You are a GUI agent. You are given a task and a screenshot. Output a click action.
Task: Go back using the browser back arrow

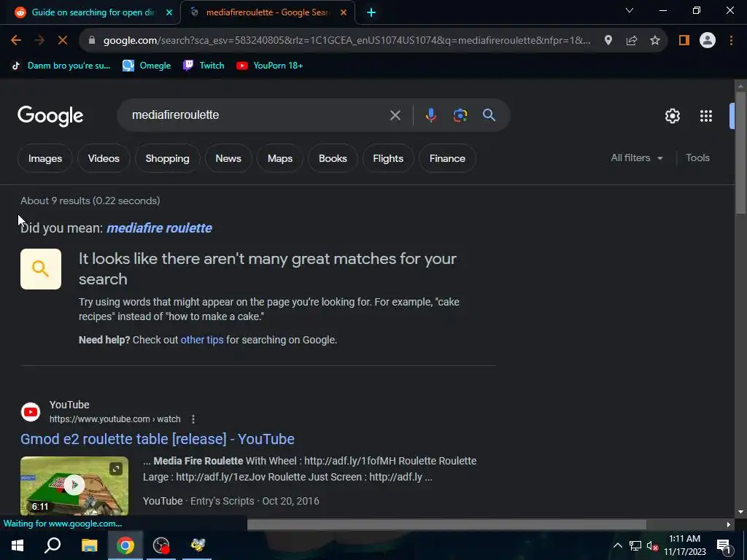pyautogui.click(x=16, y=41)
